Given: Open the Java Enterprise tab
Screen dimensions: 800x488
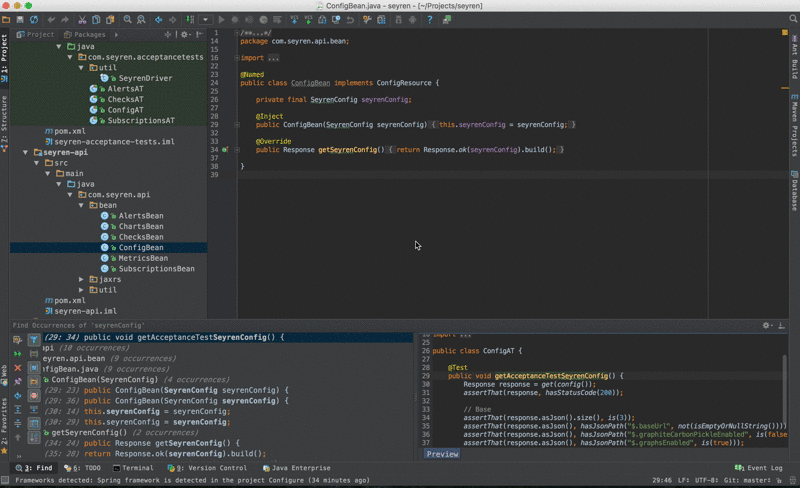Looking at the screenshot, I should tap(296, 468).
